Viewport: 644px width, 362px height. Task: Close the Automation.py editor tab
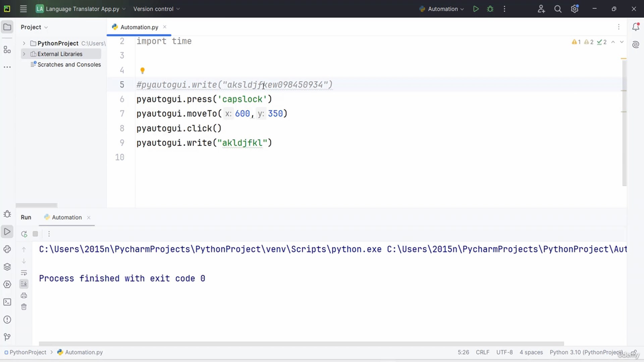(165, 27)
